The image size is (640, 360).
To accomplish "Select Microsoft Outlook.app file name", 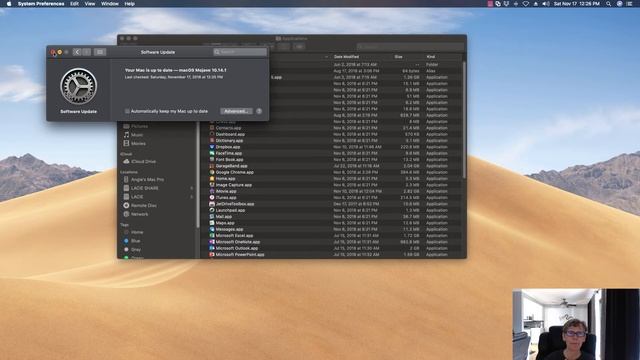I will 237,248.
